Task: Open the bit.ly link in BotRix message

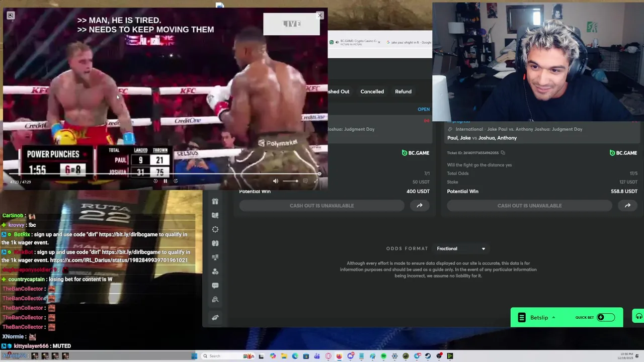Action: click(129, 234)
